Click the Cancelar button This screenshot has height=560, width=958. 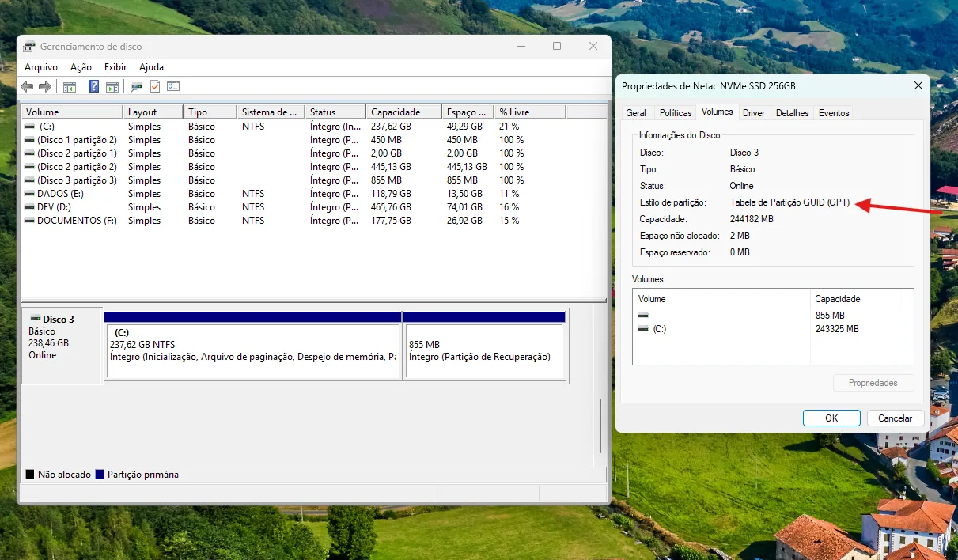[896, 418]
